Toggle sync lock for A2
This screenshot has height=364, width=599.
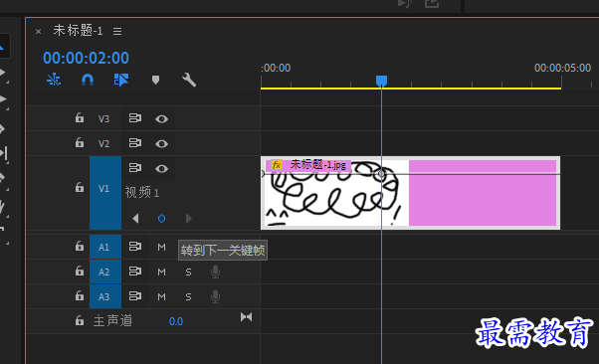[x=135, y=272]
